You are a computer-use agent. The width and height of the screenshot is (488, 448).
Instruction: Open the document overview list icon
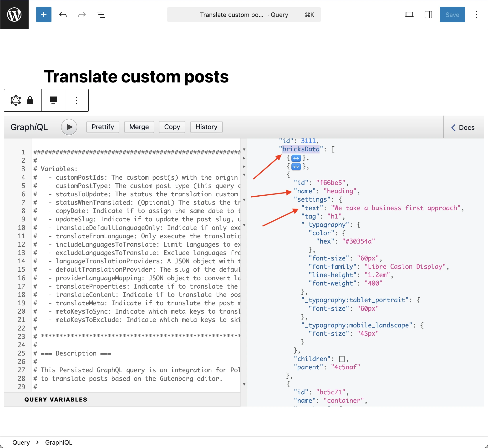pos(101,15)
